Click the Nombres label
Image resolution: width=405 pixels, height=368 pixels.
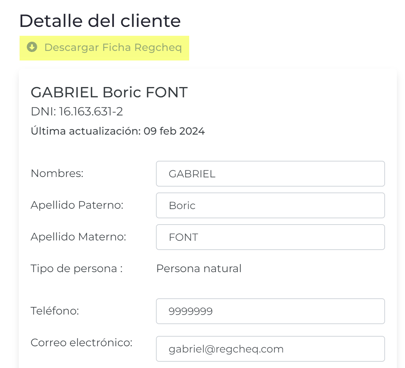pyautogui.click(x=57, y=173)
